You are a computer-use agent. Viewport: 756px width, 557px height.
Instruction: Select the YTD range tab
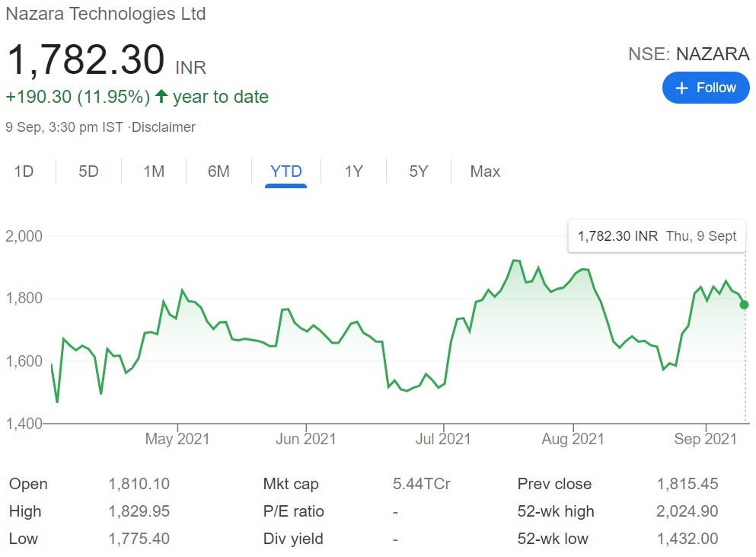[x=286, y=171]
